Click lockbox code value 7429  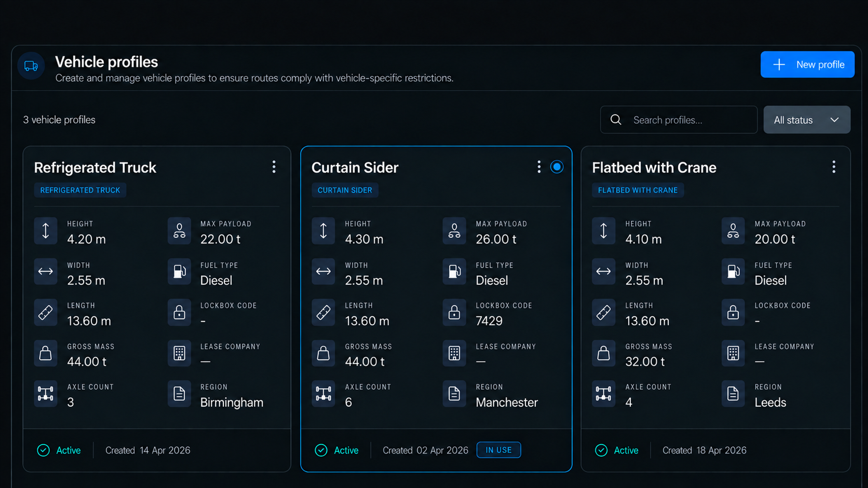pos(489,321)
